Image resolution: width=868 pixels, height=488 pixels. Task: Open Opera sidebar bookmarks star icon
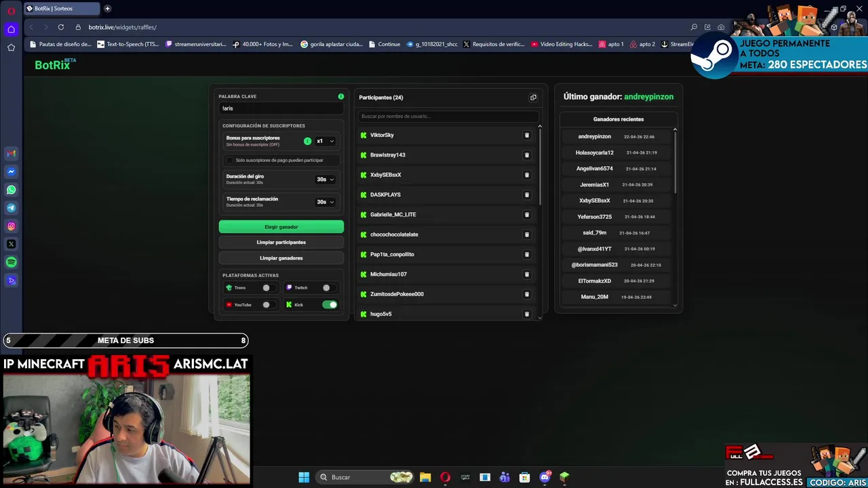coord(11,47)
